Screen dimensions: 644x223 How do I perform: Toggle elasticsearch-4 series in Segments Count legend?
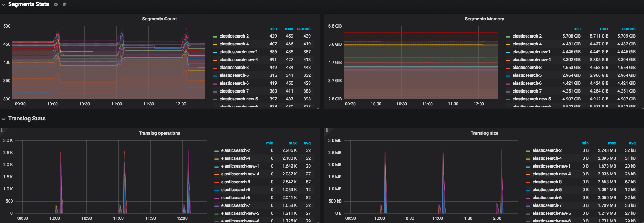click(x=234, y=44)
